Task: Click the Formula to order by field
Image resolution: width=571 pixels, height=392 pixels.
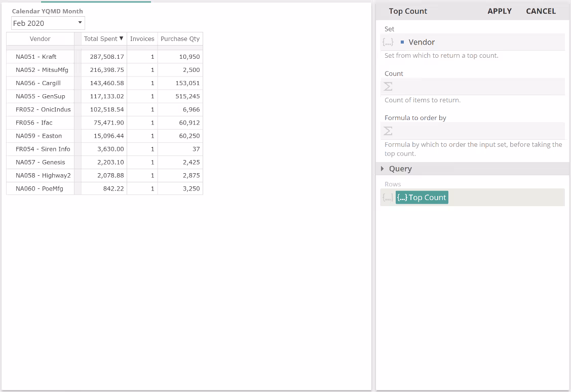Action: point(476,131)
